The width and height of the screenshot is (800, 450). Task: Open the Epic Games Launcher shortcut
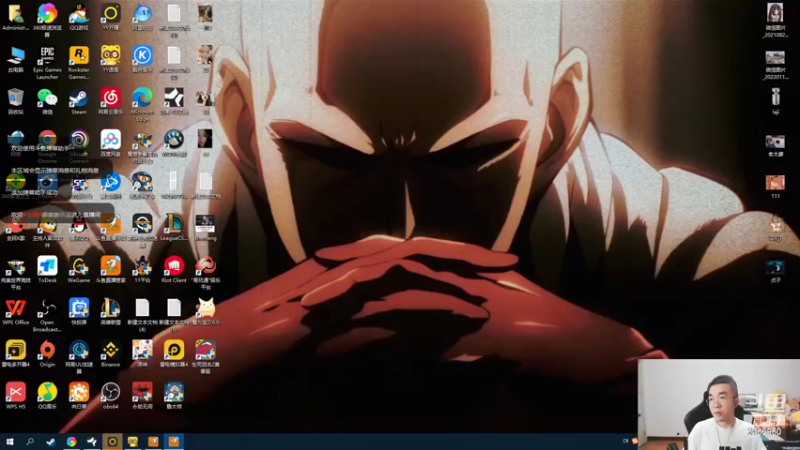(x=47, y=62)
